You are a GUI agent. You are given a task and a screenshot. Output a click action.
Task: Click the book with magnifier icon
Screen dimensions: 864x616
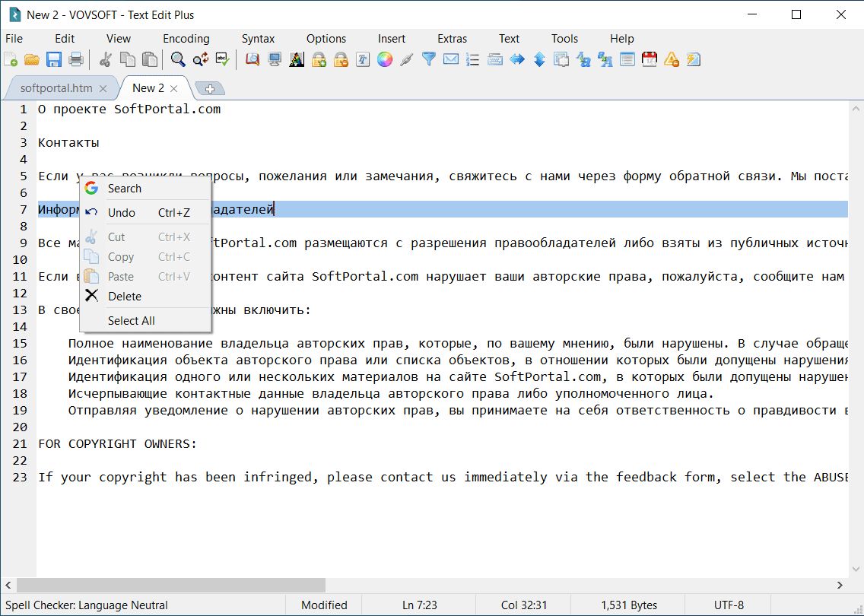tap(253, 59)
